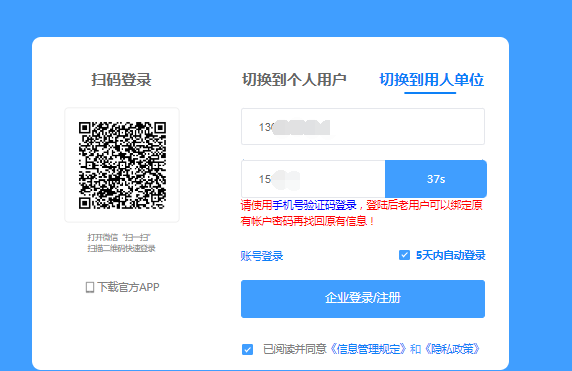The image size is (572, 371).
Task: Uncheck the 已阅读并同意 agreement checkbox
Action: 247,349
